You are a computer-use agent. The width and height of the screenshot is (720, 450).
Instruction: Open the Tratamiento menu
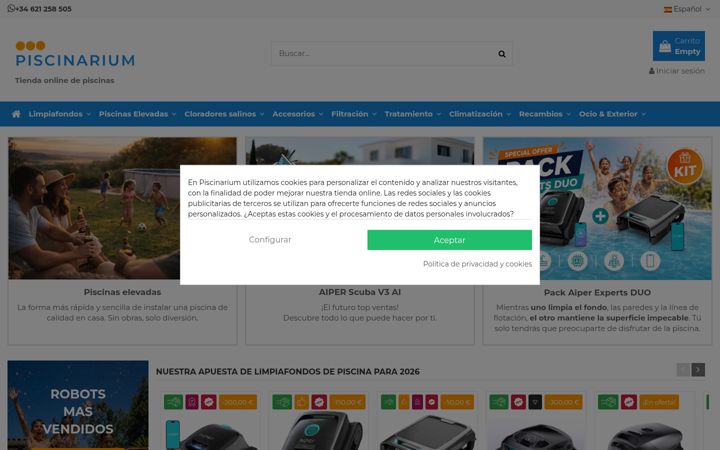click(409, 114)
